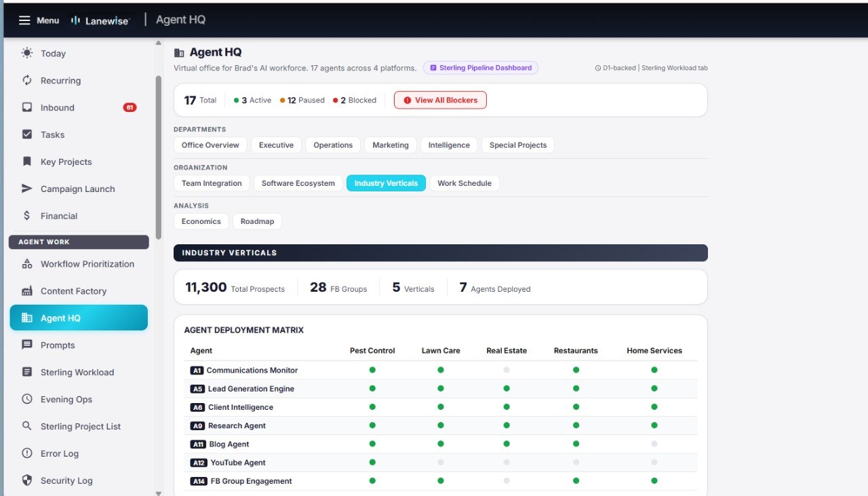
Task: Select the Office Overview department
Action: (210, 145)
